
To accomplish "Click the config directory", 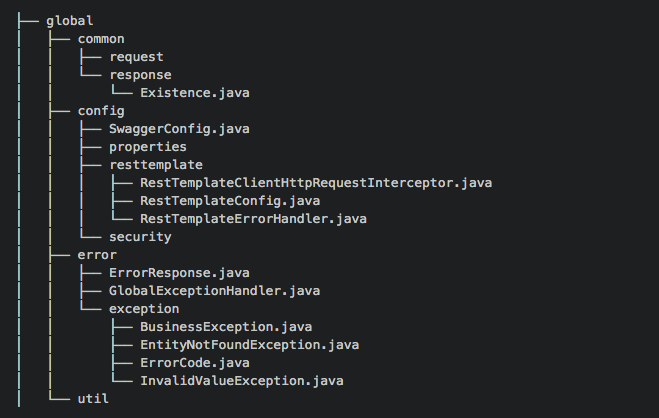I will coord(101,111).
